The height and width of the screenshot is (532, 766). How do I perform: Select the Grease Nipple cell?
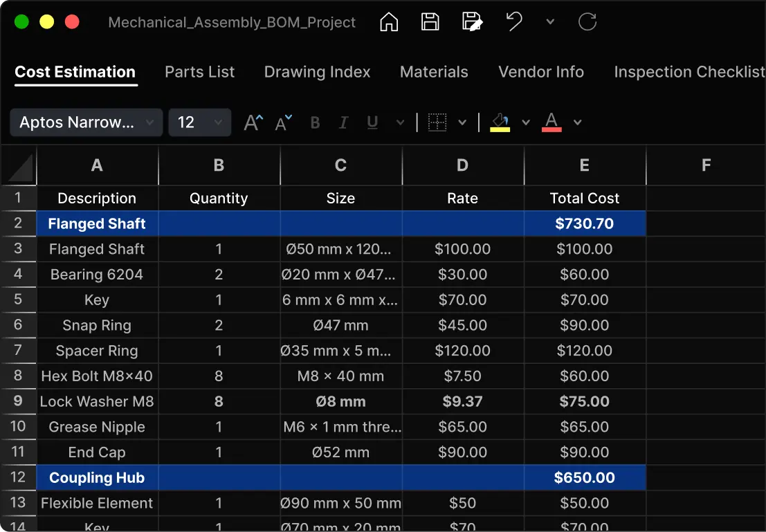(x=97, y=427)
